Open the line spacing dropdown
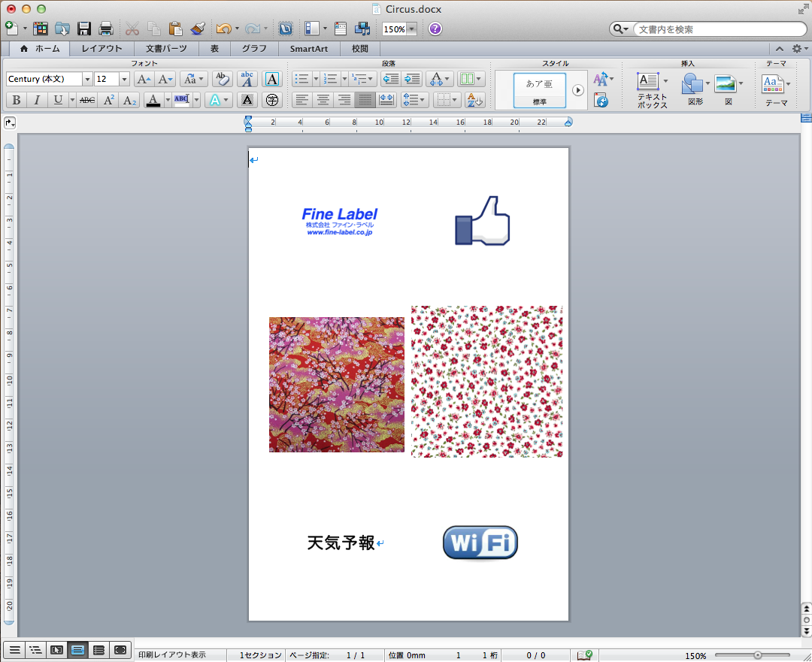Viewport: 812px width, 662px height. (x=415, y=100)
